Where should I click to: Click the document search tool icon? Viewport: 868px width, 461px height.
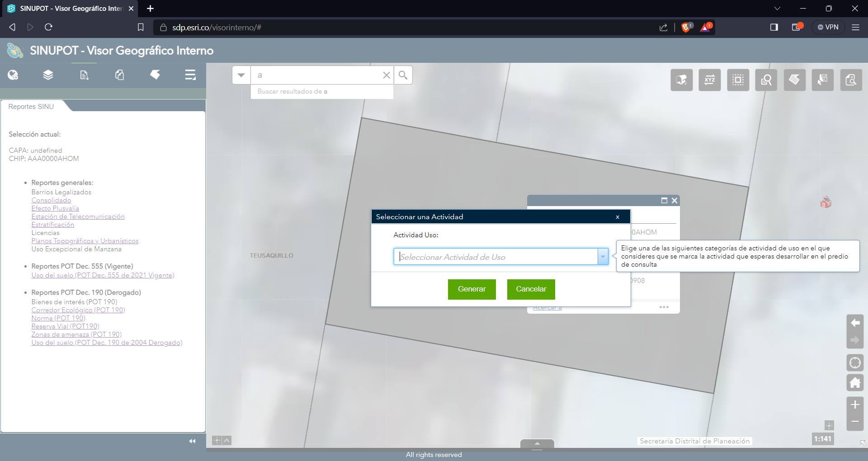(851, 80)
